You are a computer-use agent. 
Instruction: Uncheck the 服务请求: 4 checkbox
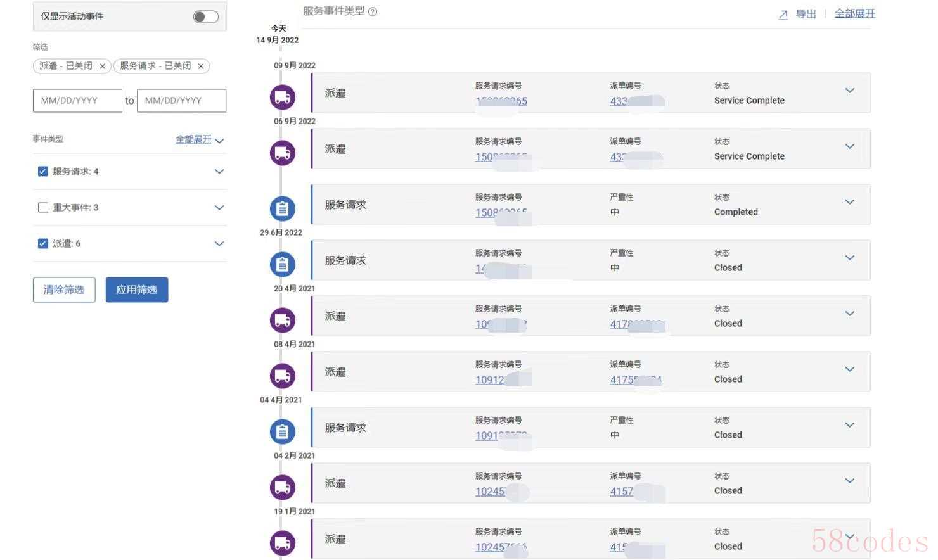[43, 171]
